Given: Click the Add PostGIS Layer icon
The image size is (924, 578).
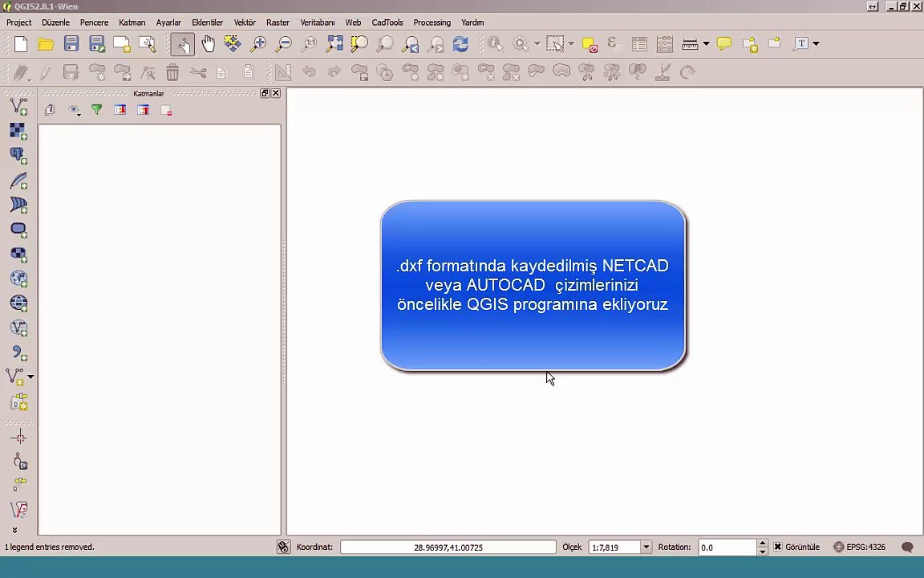Looking at the screenshot, I should 18,156.
